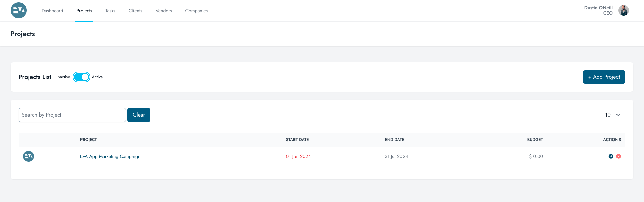Image resolution: width=644 pixels, height=202 pixels.
Task: Click the EvA project logo thumbnail in the row
Action: pyautogui.click(x=29, y=156)
